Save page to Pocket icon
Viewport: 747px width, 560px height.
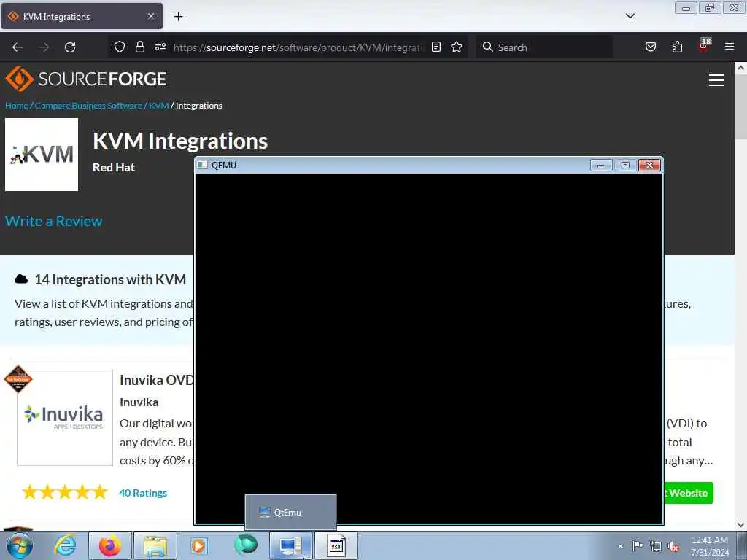650,47
